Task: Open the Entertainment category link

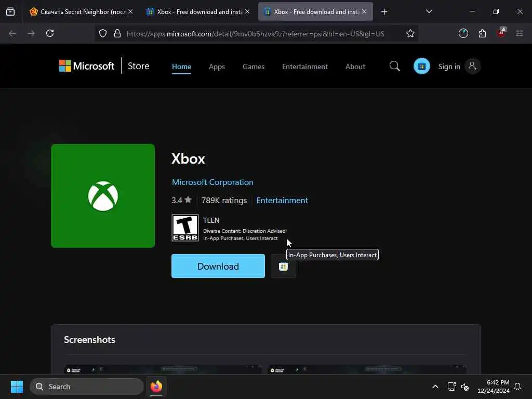Action: pyautogui.click(x=282, y=200)
